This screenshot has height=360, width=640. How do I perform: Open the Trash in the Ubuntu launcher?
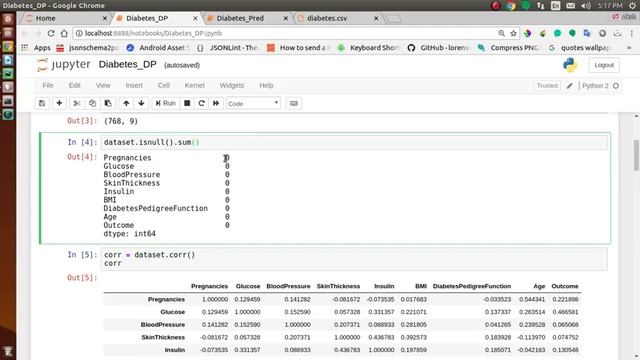point(8,351)
